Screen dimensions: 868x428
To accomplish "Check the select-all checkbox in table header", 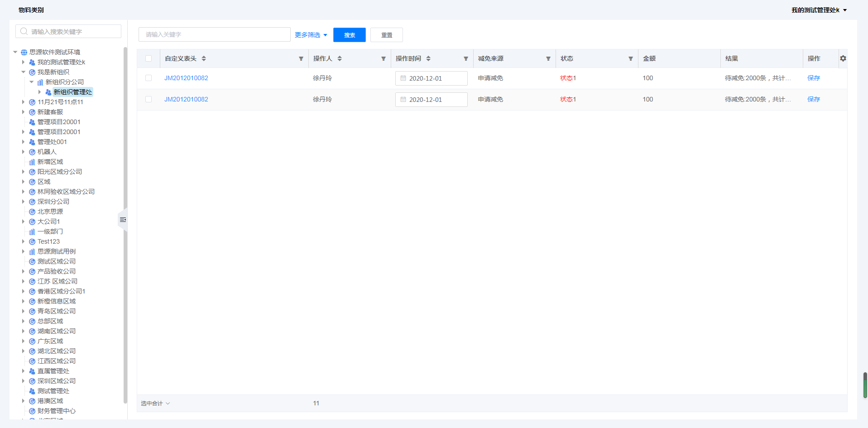I will [x=149, y=58].
